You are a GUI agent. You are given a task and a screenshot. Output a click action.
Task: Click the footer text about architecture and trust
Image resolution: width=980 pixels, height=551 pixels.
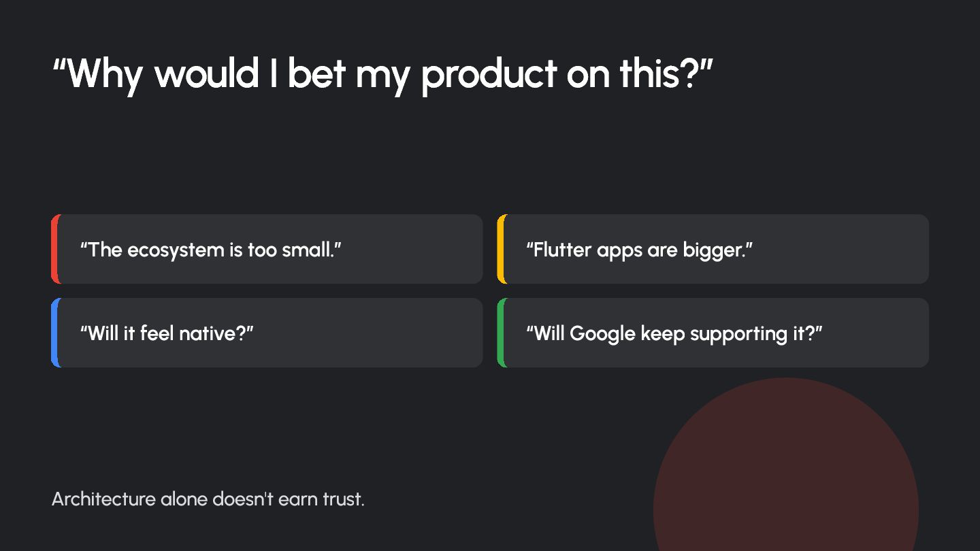[x=208, y=499]
